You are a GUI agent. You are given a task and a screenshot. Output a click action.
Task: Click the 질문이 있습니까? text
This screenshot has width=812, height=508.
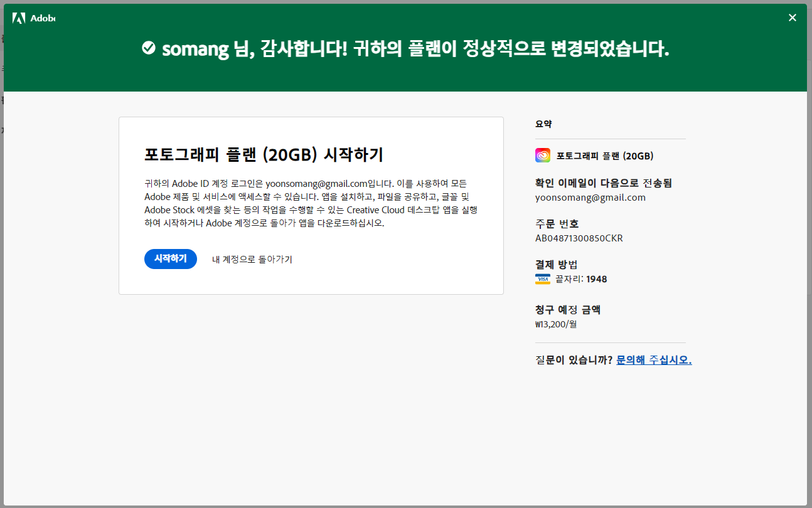pyautogui.click(x=574, y=360)
